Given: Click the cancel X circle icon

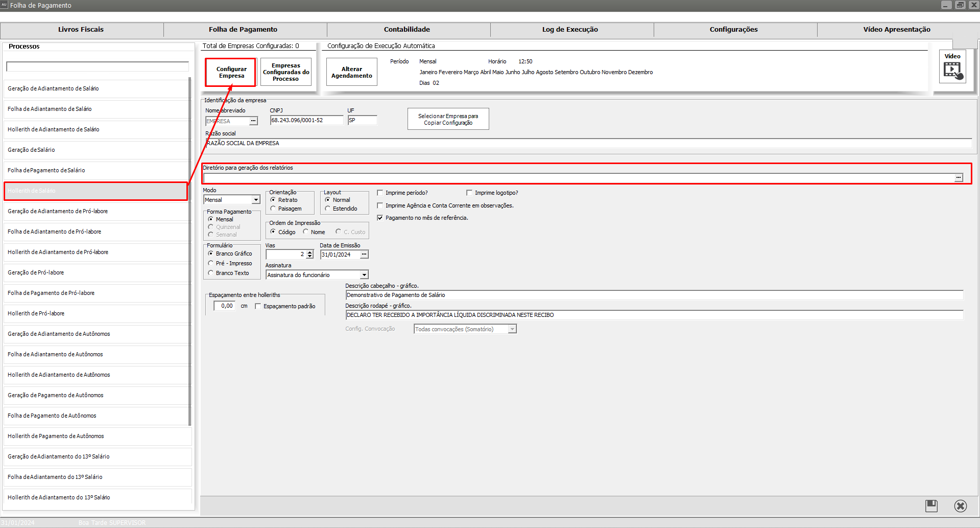Looking at the screenshot, I should tap(961, 506).
